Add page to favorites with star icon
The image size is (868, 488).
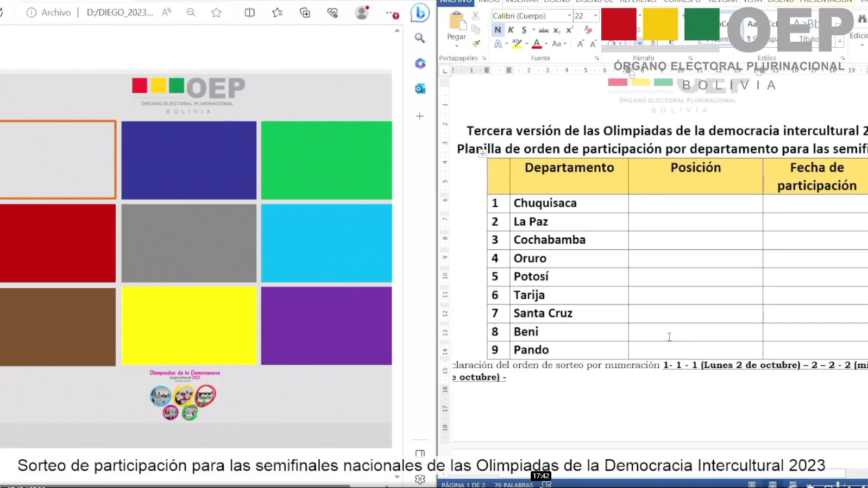tap(216, 12)
